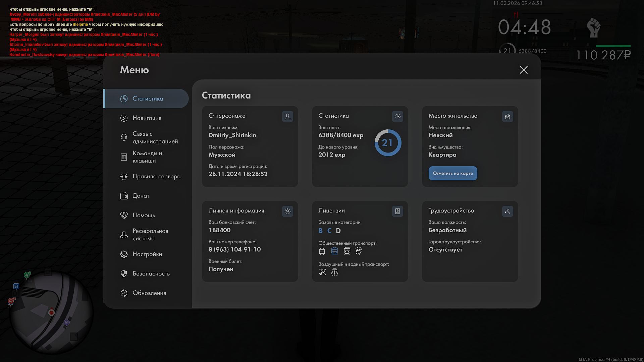644x362 pixels.
Task: Click the level 21 experience progress ring
Action: tap(387, 143)
